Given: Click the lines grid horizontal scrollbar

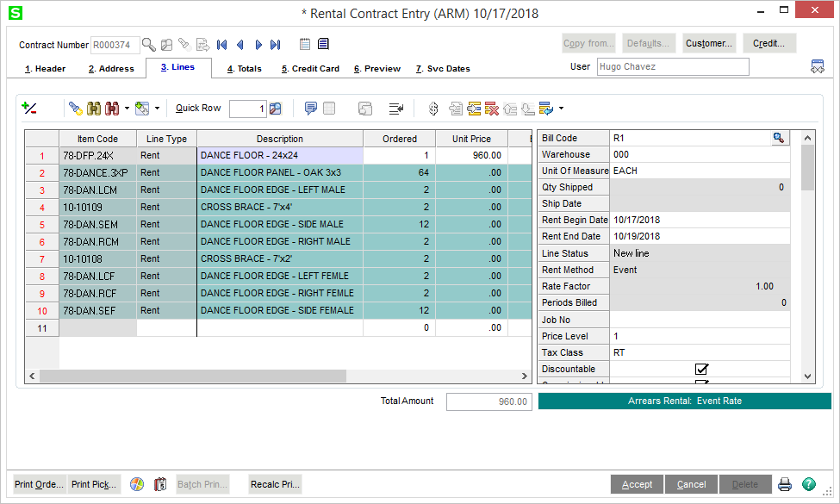Looking at the screenshot, I should point(193,376).
